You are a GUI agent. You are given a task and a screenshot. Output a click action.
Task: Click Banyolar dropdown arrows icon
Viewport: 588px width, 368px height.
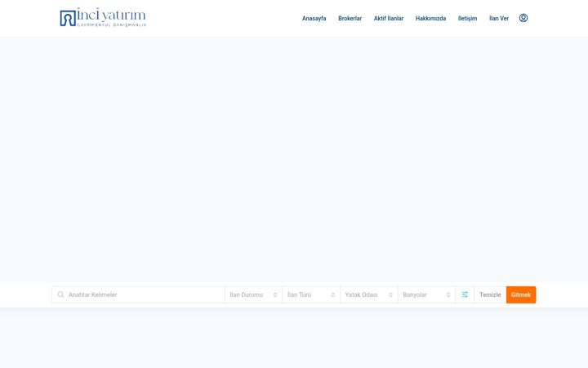(x=448, y=294)
